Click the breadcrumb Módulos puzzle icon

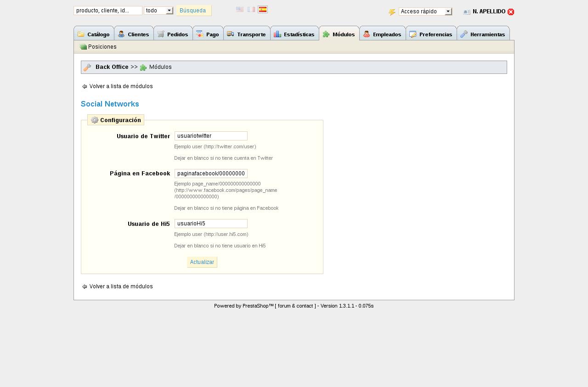(143, 67)
